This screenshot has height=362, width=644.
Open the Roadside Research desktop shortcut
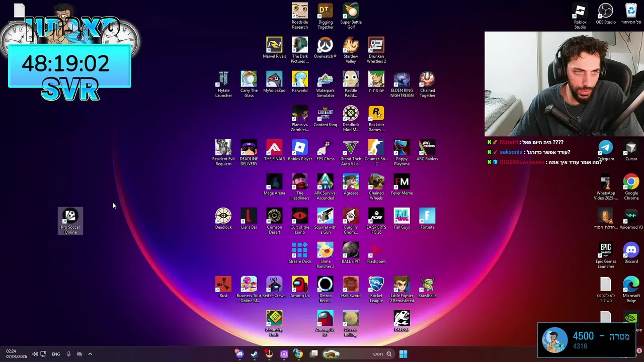[x=300, y=16]
